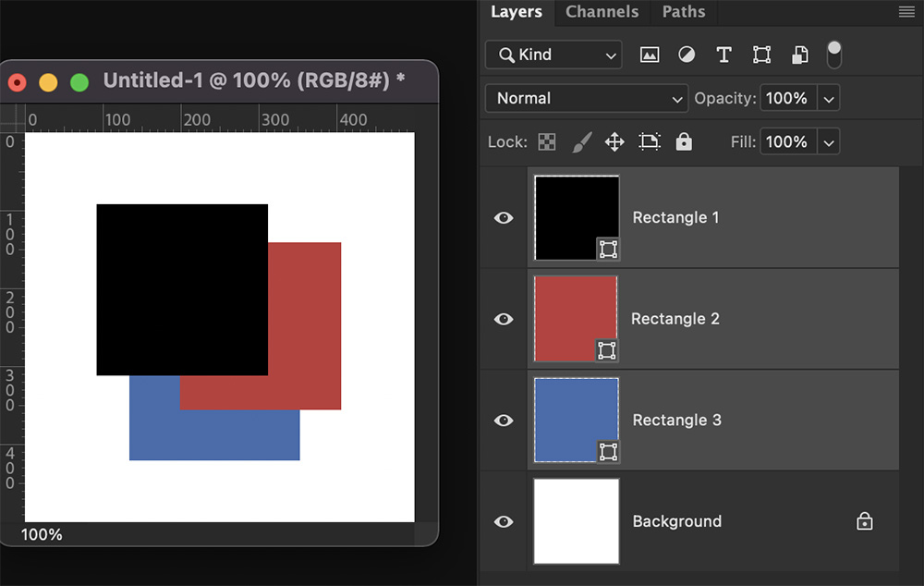Lock image pixels brush icon
This screenshot has height=586, width=924.
(x=581, y=142)
